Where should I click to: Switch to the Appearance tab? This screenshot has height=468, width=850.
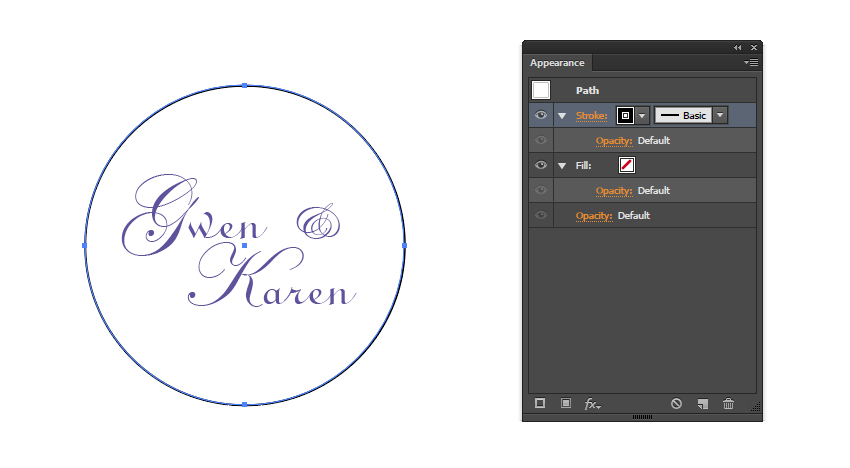tap(557, 63)
